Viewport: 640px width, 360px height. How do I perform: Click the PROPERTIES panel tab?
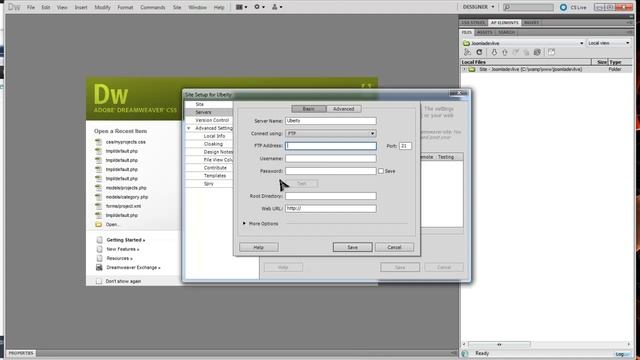[21, 353]
